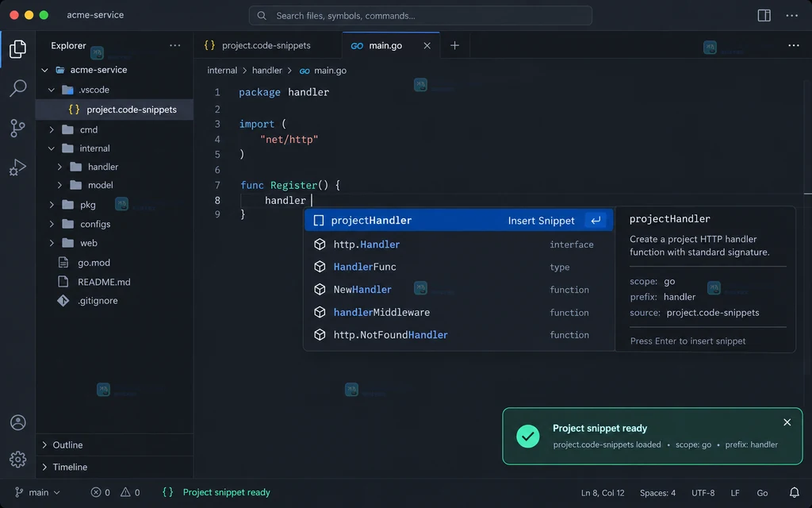Click the green checkmark icon in notification
812x508 pixels.
(527, 436)
